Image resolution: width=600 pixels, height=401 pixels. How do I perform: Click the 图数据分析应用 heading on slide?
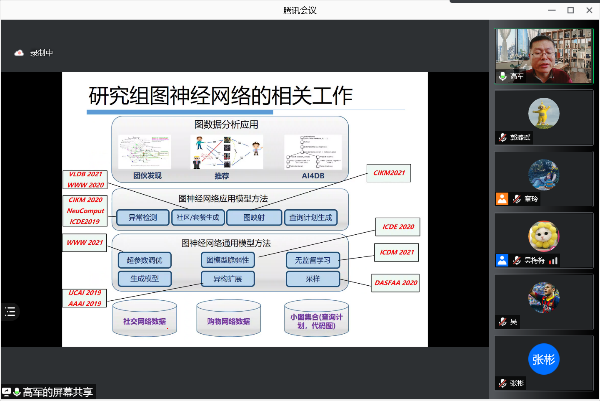coord(226,125)
